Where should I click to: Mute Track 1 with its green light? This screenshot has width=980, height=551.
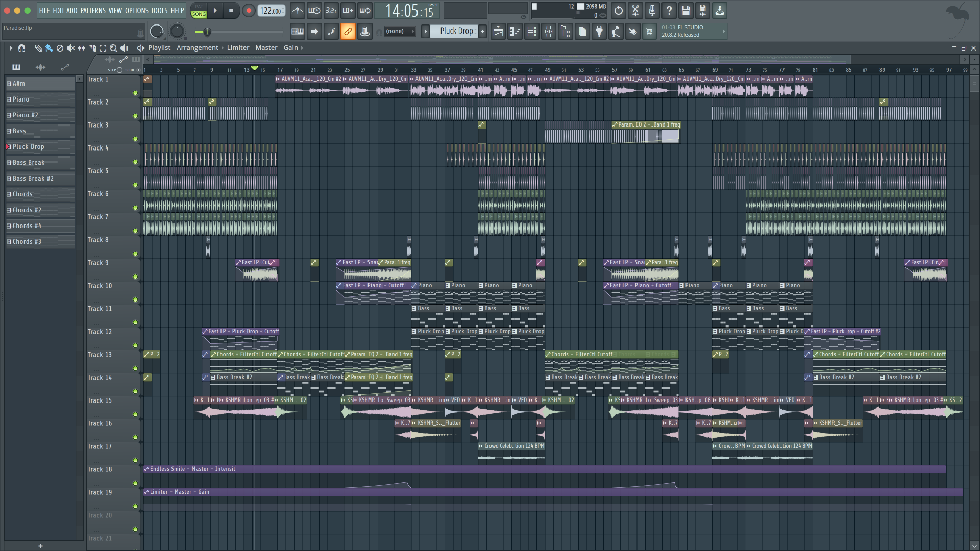click(x=135, y=93)
